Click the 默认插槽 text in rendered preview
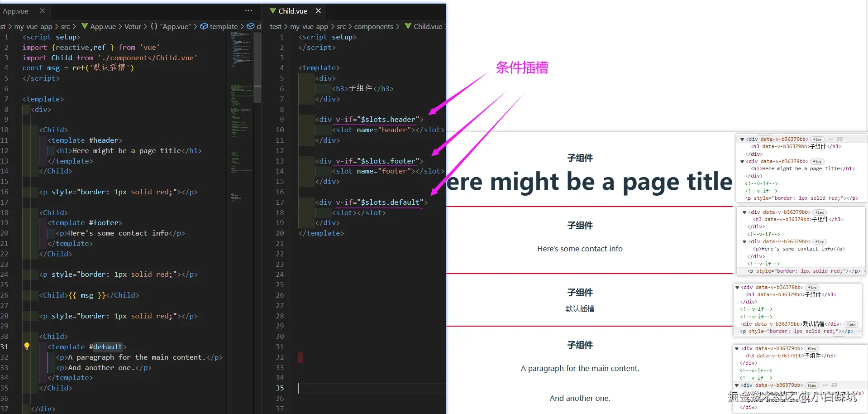The width and height of the screenshot is (868, 414). click(580, 309)
